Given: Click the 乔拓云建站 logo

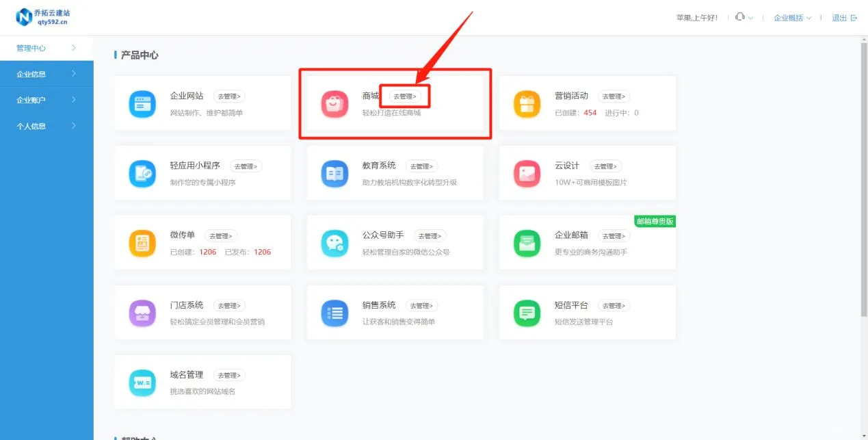Looking at the screenshot, I should point(42,16).
